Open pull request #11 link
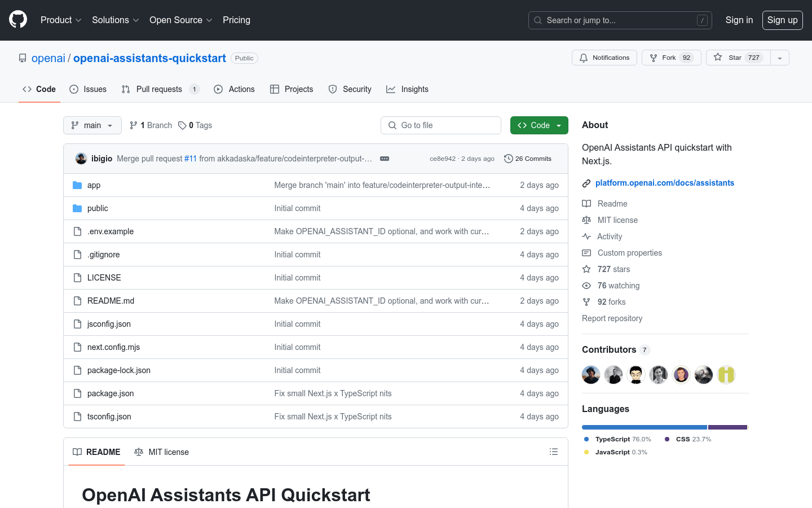The height and width of the screenshot is (508, 812). click(x=191, y=159)
